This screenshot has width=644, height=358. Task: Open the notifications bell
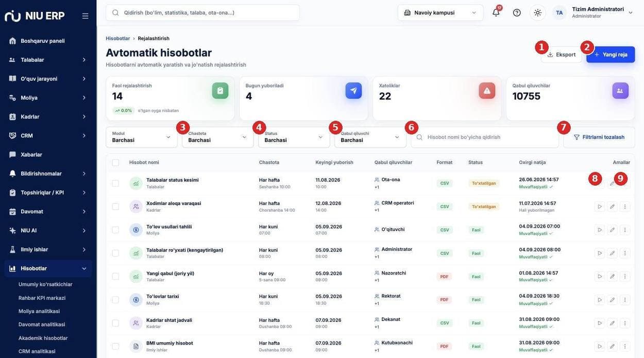coord(496,12)
